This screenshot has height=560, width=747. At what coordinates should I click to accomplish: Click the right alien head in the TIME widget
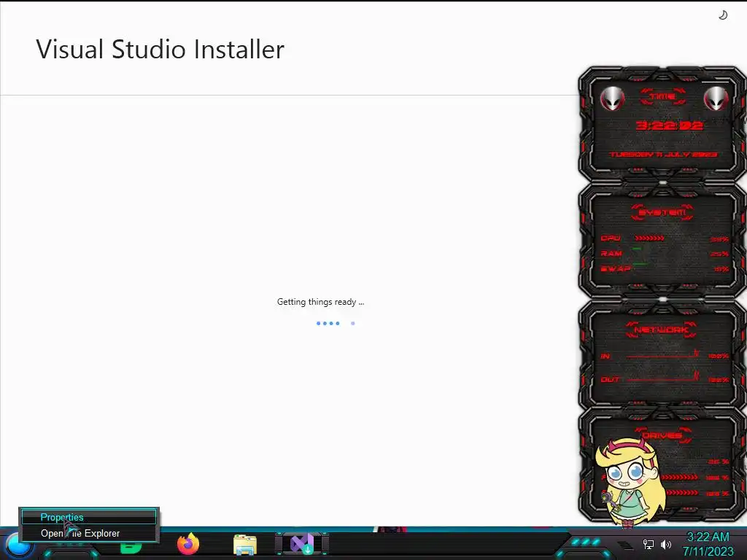[x=716, y=98]
